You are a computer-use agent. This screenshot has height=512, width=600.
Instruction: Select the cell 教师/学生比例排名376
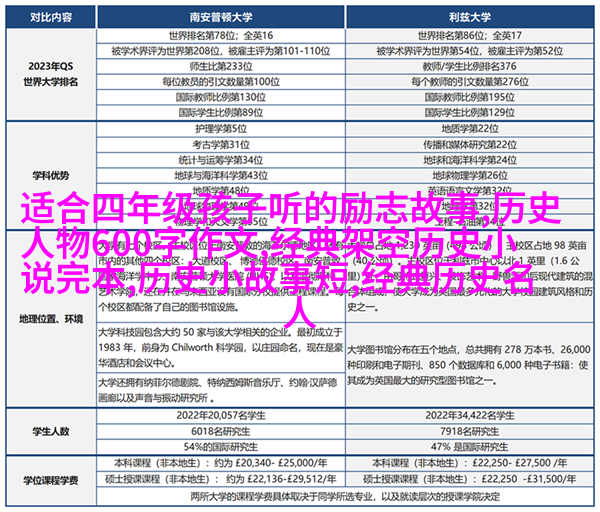tap(470, 67)
